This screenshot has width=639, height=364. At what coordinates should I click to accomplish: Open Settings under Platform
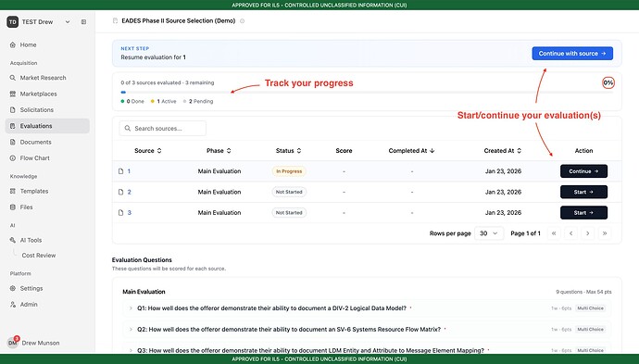pos(47,288)
